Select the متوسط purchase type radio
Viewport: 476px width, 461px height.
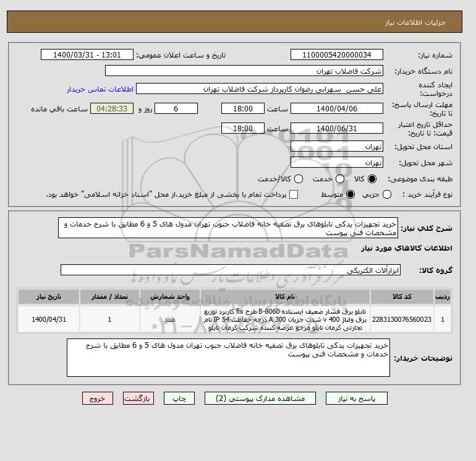point(351,194)
